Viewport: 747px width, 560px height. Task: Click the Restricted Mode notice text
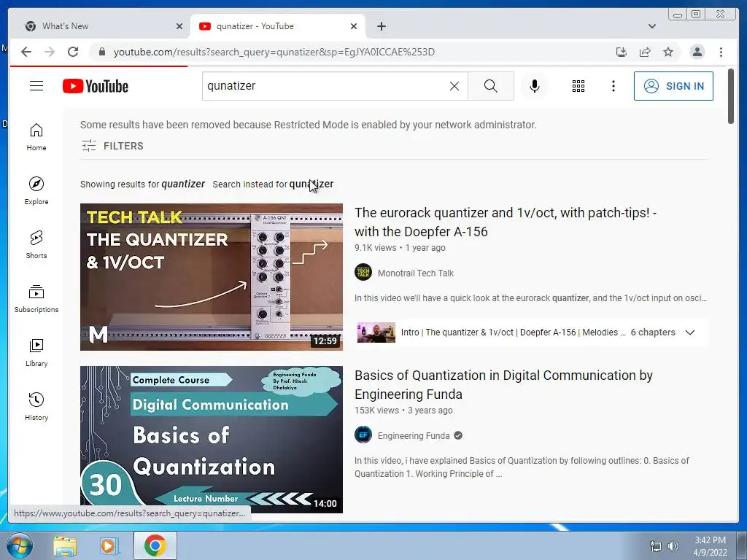tap(309, 125)
